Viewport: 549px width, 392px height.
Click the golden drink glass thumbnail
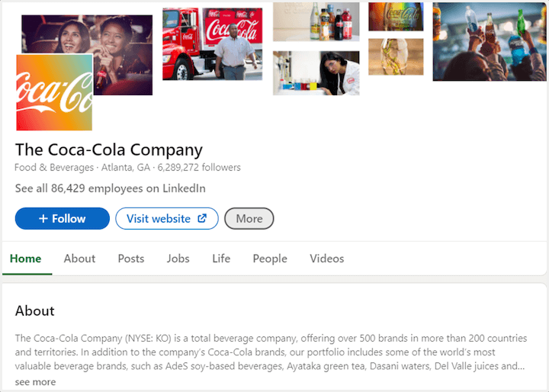click(x=396, y=57)
